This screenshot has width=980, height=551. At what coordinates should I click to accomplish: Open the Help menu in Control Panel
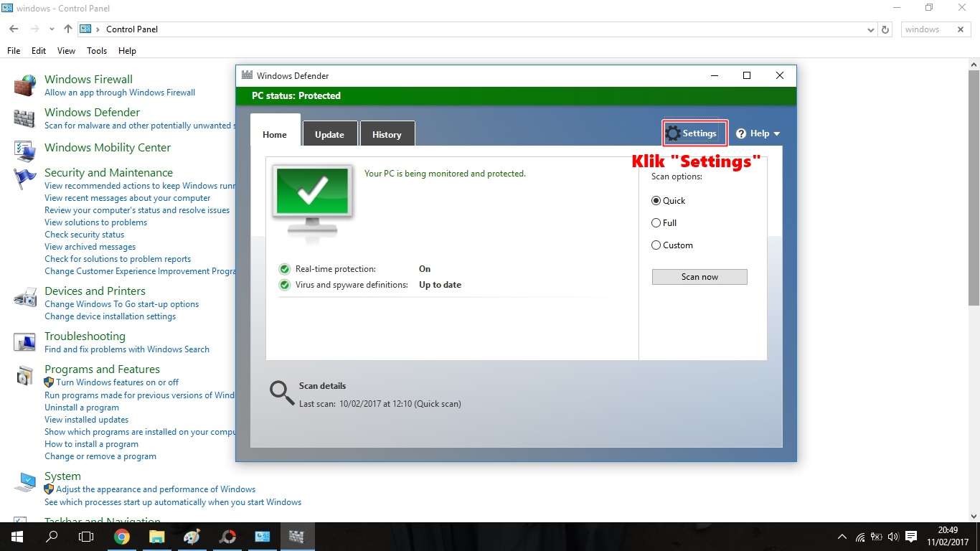(x=127, y=51)
